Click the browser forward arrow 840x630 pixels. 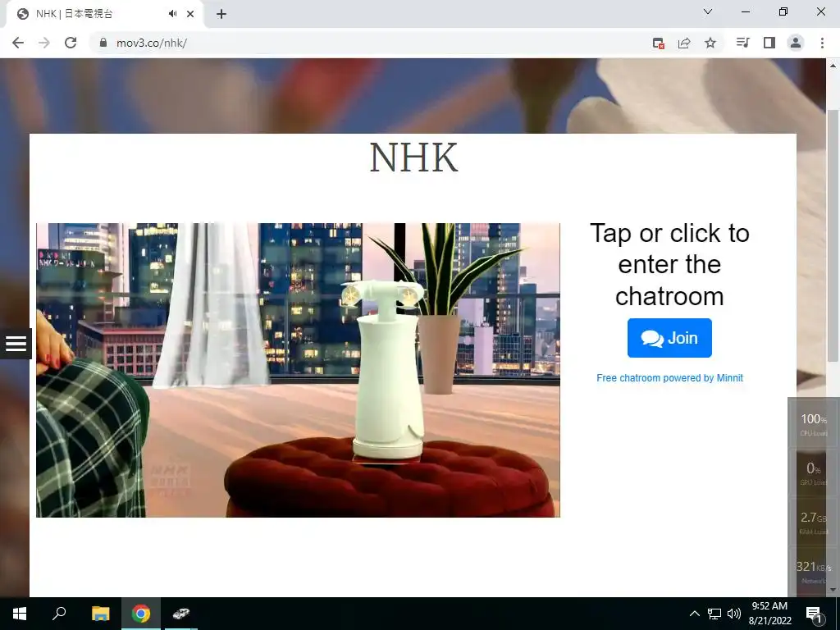44,43
